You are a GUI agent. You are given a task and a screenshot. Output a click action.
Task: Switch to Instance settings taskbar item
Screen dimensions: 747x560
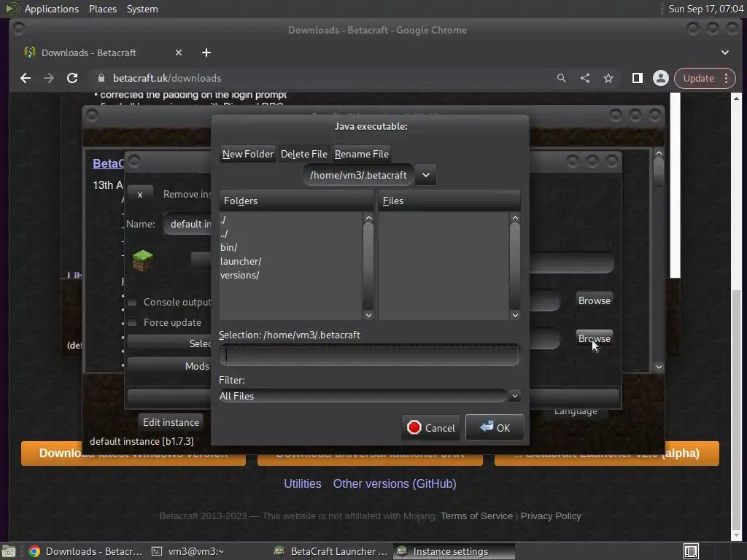(x=454, y=551)
